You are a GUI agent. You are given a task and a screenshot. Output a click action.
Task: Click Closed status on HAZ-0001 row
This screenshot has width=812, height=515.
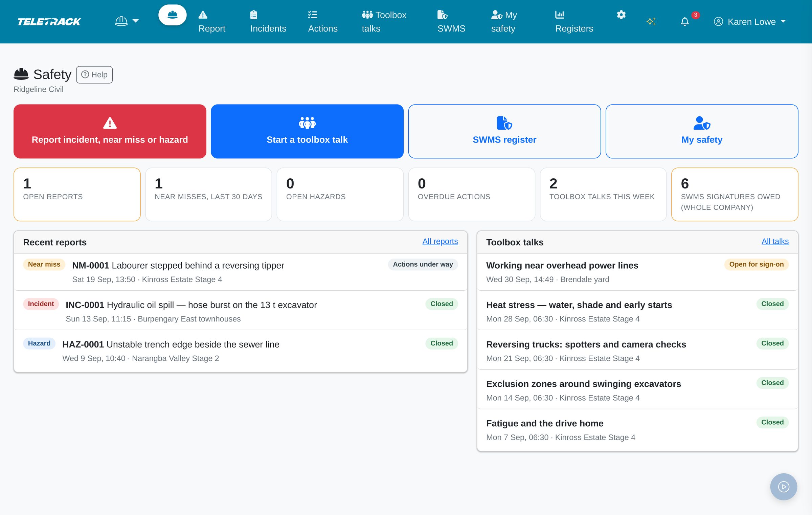tap(442, 343)
